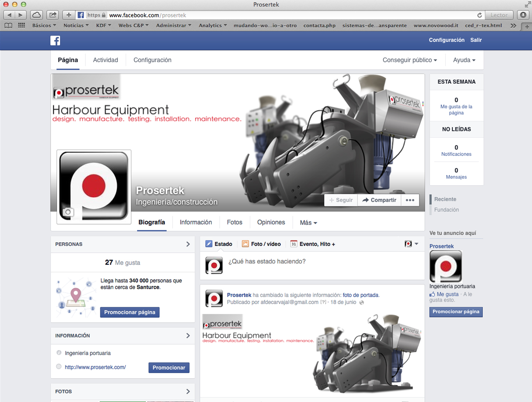
Task: Jump to Fundación in the timeline navigator
Action: (x=447, y=210)
